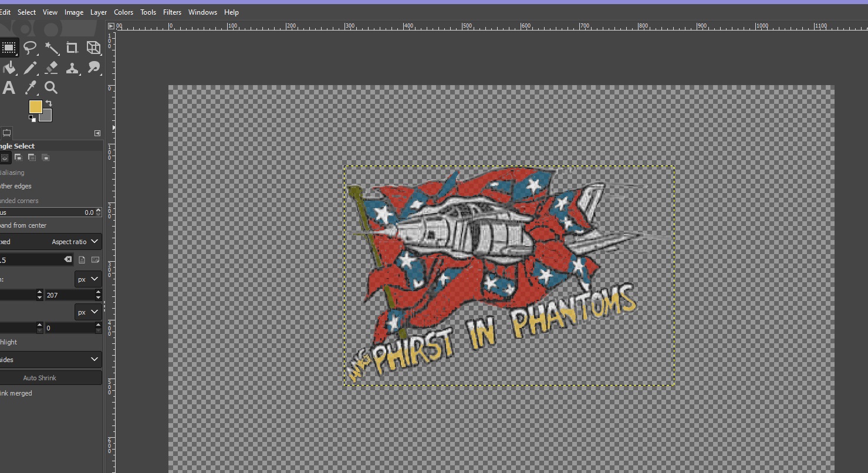This screenshot has width=868, height=473.
Task: Select the 3D Transform cube tool
Action: point(93,48)
